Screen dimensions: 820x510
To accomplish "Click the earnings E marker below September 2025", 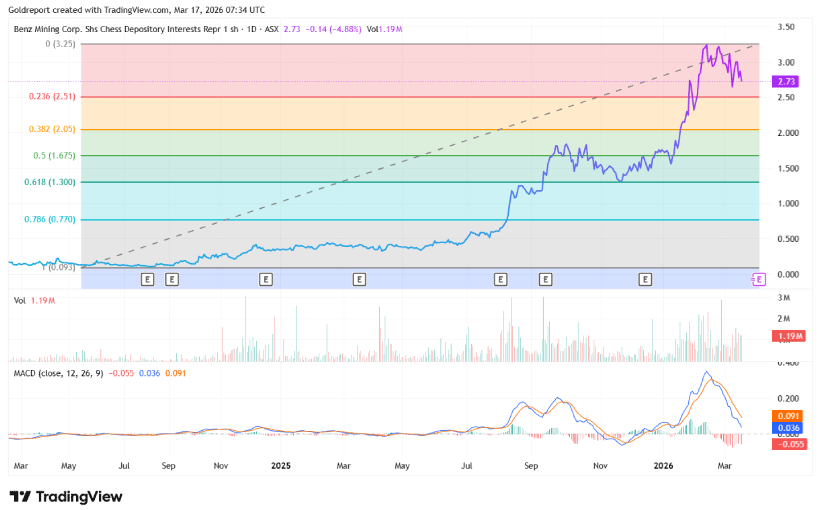I will click(546, 279).
